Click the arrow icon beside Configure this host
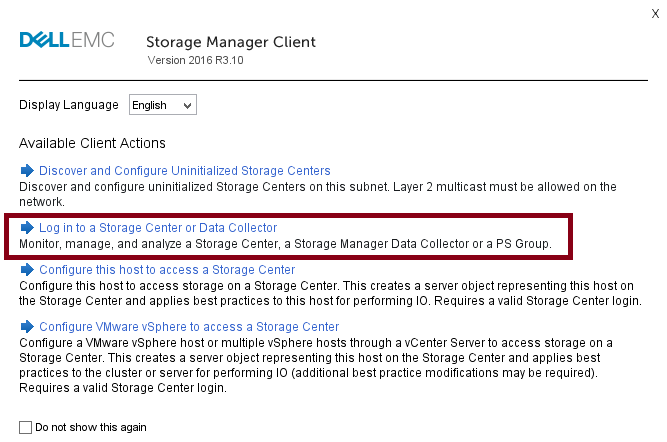Image resolution: width=667 pixels, height=442 pixels. [27, 270]
